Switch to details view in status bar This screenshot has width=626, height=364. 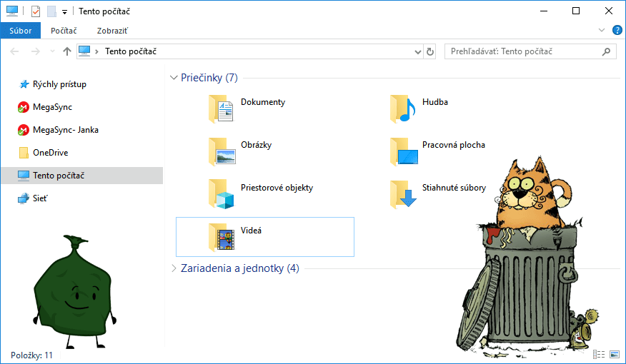coord(600,355)
